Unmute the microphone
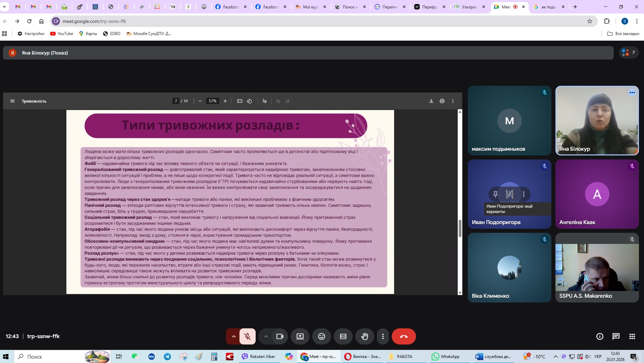Viewport: 644px width, 363px height. pos(248,336)
